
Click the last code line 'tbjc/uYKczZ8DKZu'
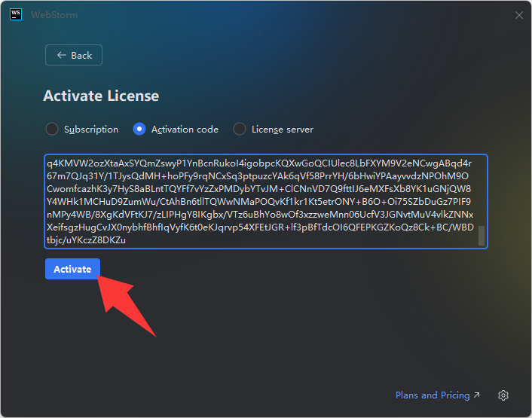click(x=86, y=240)
